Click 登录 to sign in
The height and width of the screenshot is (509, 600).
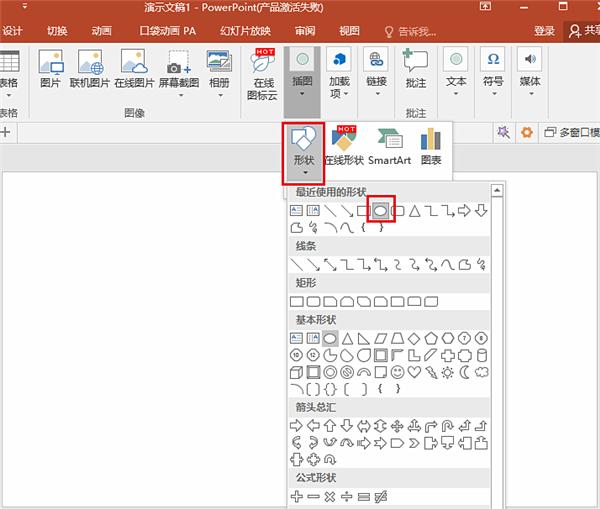544,31
